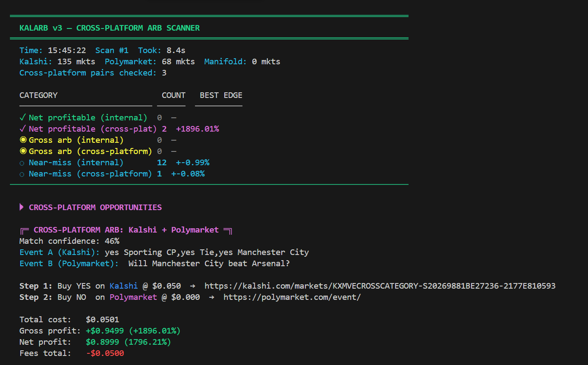Click the arrow icon after Step 1's $0.050 price
The height and width of the screenshot is (365, 588).
192,286
